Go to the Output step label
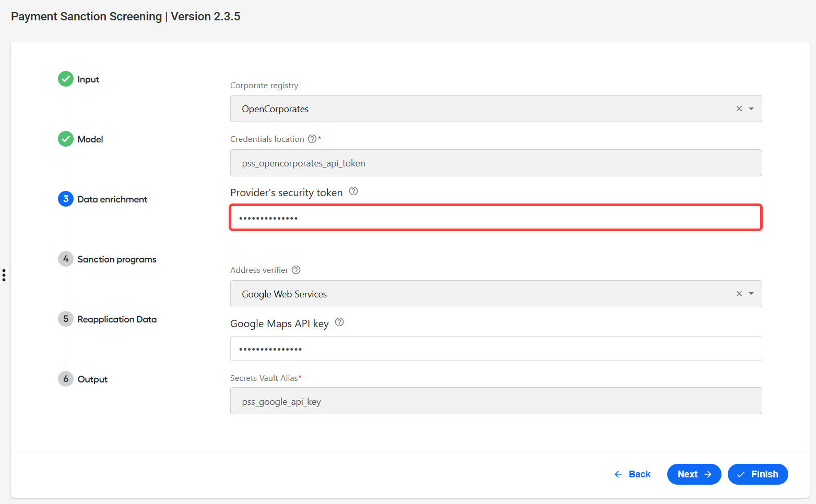Screen dimensions: 816x504 92,379
